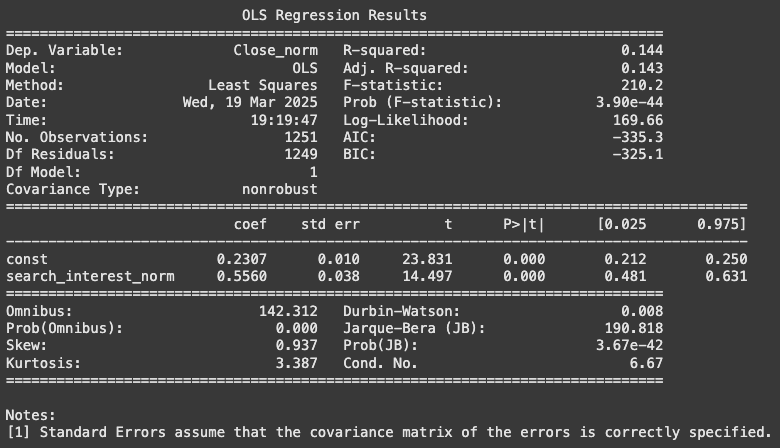Image resolution: width=780 pixels, height=448 pixels.
Task: Click the search_interest_norm row label
Action: click(90, 276)
